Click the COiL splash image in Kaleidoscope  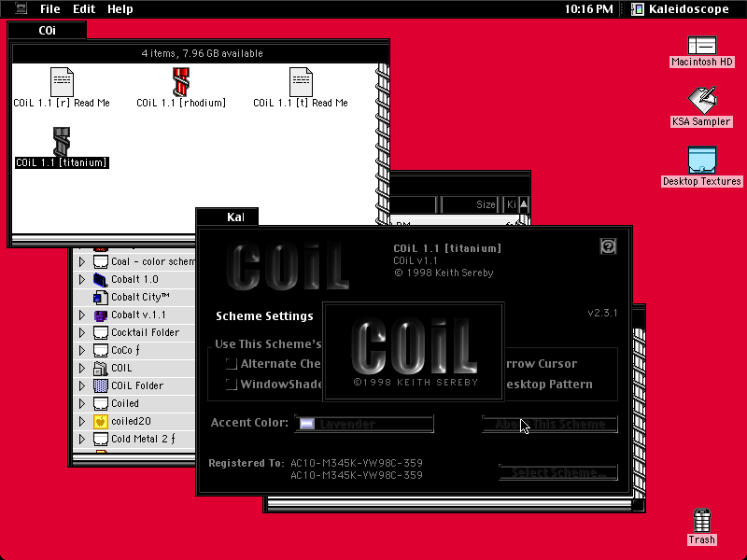[x=414, y=352]
